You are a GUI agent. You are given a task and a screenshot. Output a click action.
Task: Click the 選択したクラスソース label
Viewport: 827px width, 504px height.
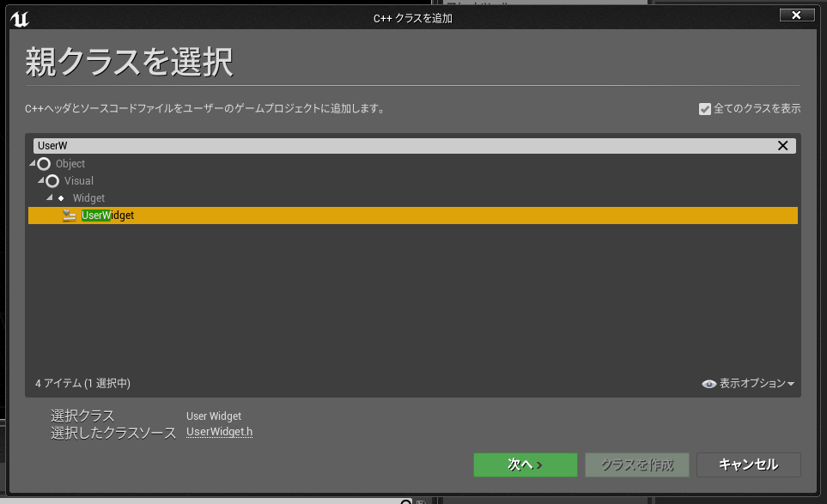(x=113, y=433)
